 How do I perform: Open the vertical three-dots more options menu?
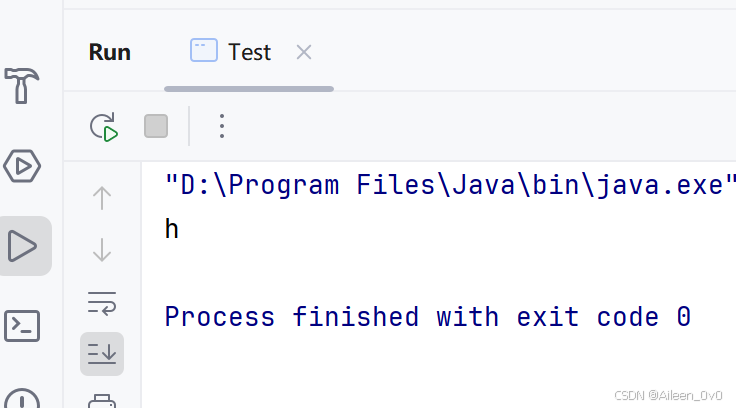[222, 126]
